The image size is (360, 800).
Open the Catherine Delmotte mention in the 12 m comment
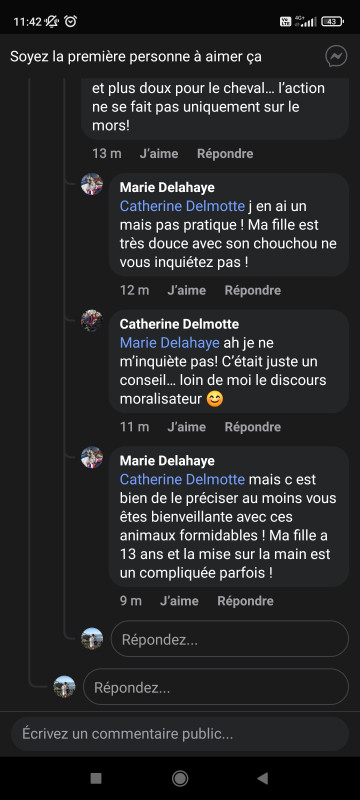[x=182, y=206]
